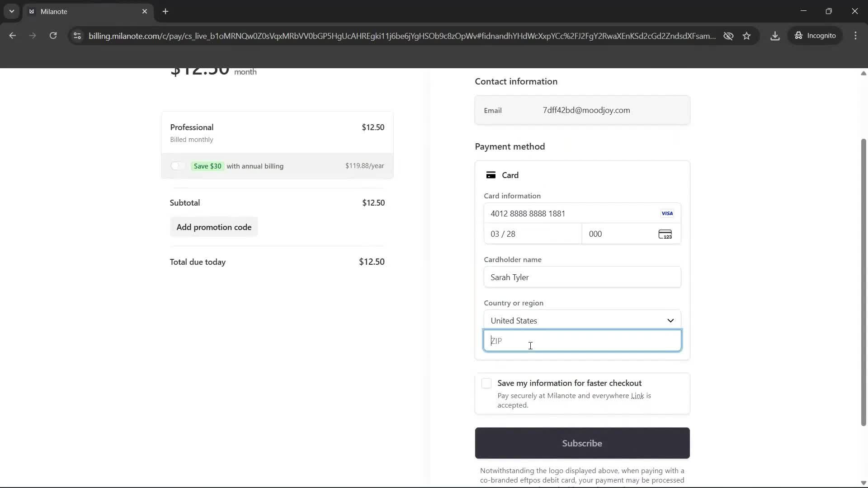Viewport: 868px width, 488px height.
Task: Open a new browser tab
Action: coord(165,11)
